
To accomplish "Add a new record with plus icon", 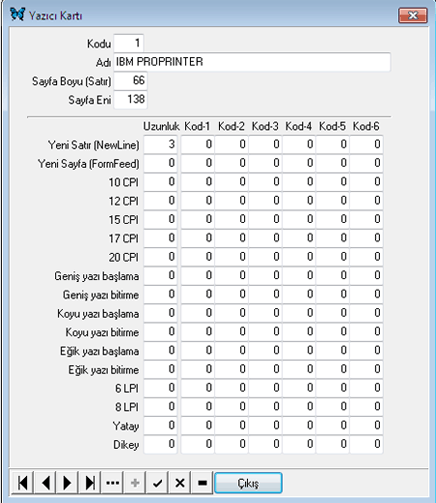I will click(135, 482).
